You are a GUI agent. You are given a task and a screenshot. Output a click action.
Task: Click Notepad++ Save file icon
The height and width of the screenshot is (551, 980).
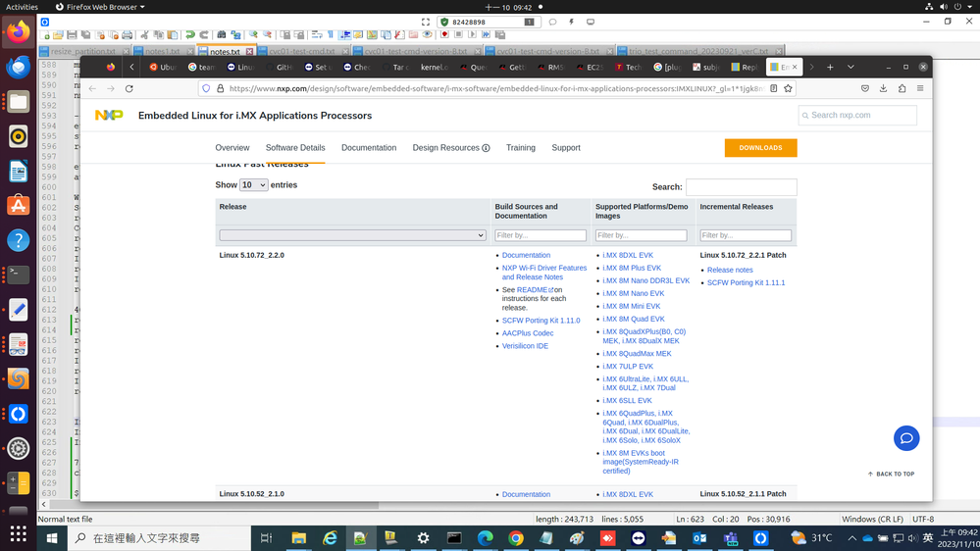(x=72, y=35)
